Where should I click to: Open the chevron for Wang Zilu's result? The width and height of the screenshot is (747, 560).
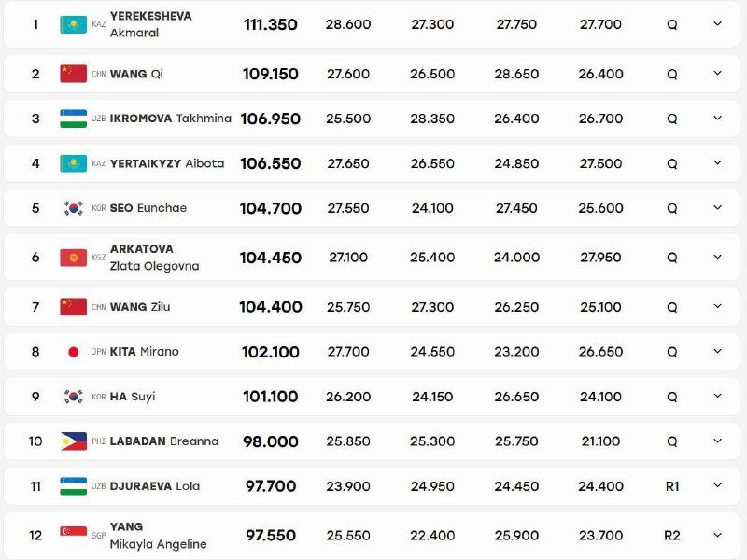717,307
